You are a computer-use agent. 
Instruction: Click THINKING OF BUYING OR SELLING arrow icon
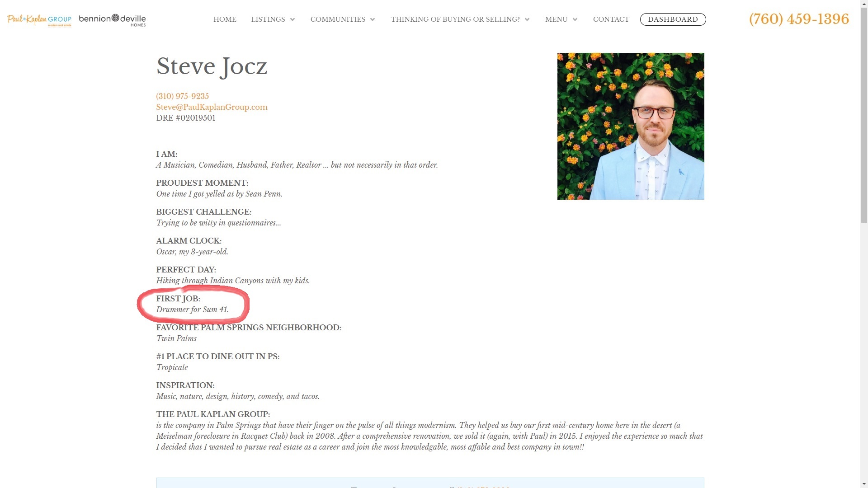click(527, 20)
